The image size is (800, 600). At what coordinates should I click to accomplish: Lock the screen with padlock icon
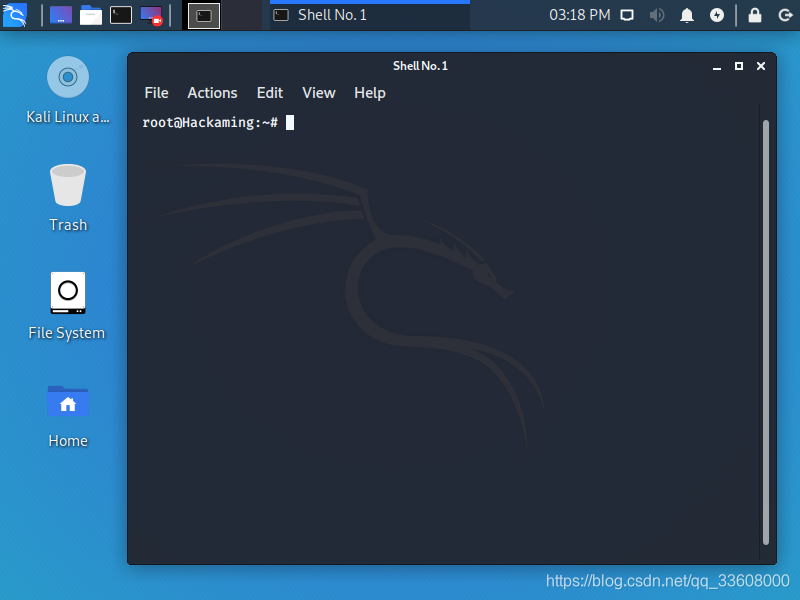[755, 15]
